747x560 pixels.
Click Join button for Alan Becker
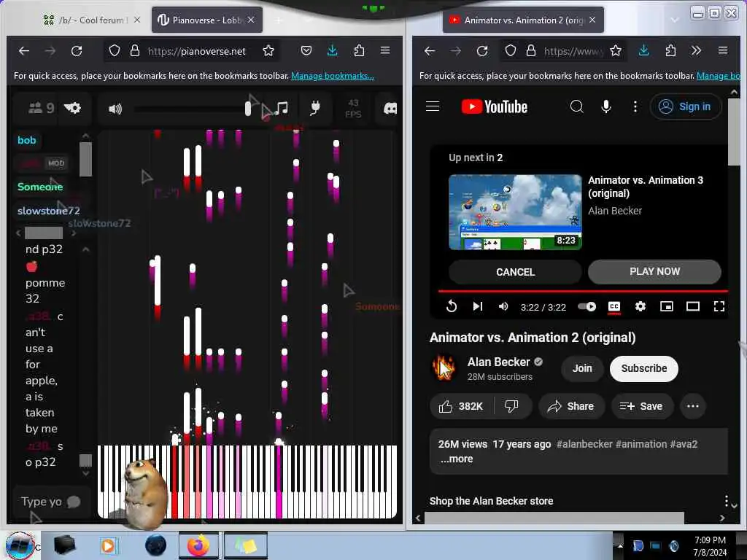[582, 368]
